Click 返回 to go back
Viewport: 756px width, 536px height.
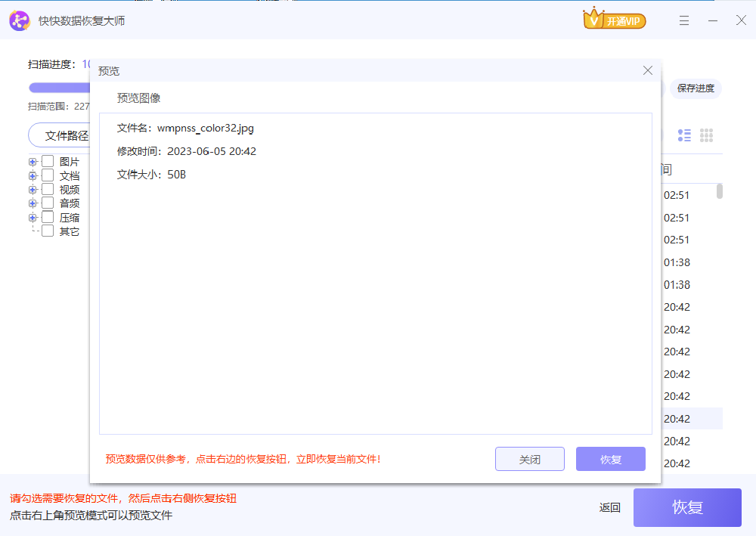tap(609, 507)
